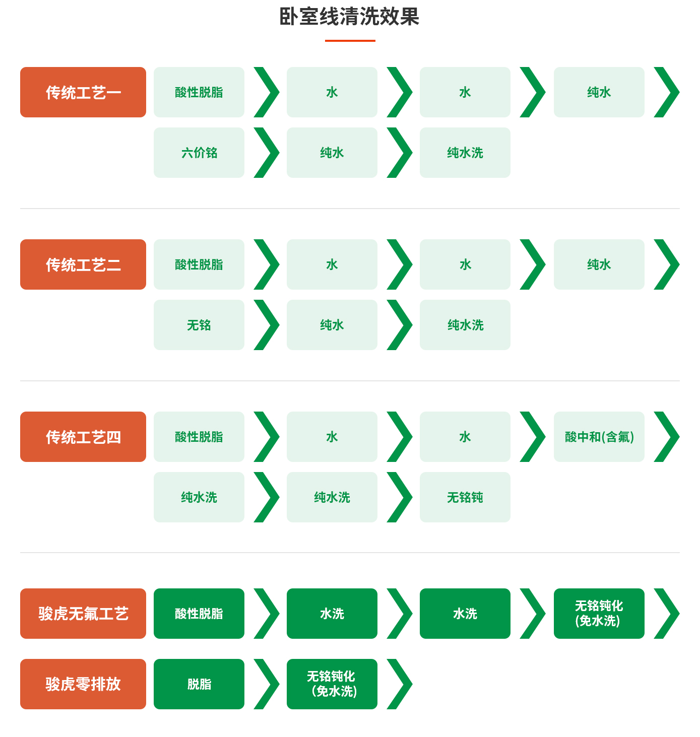Click the chevron after 纯水洗 under 酸性脱脂
The width and height of the screenshot is (700, 737).
point(267,497)
